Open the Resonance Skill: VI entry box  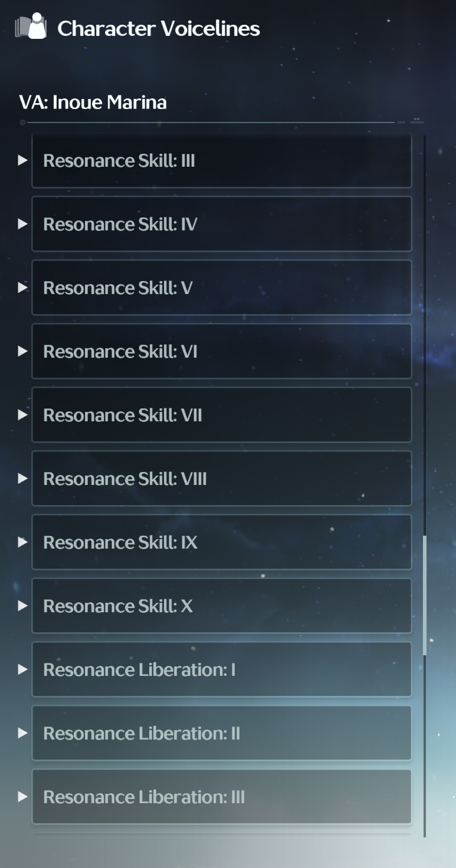tap(222, 351)
